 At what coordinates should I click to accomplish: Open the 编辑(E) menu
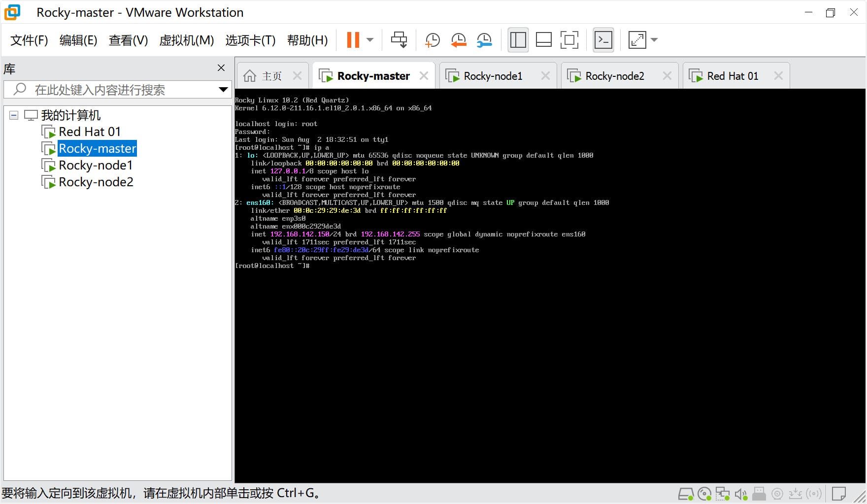pos(78,40)
